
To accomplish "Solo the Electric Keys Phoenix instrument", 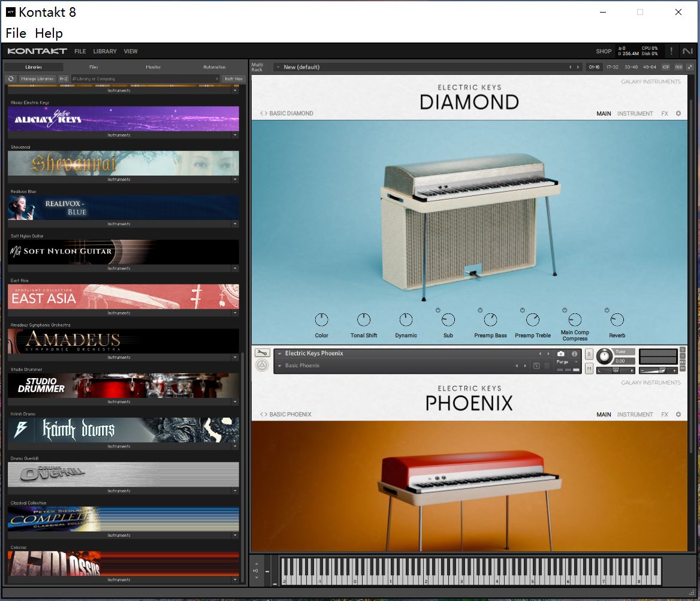I will (589, 354).
